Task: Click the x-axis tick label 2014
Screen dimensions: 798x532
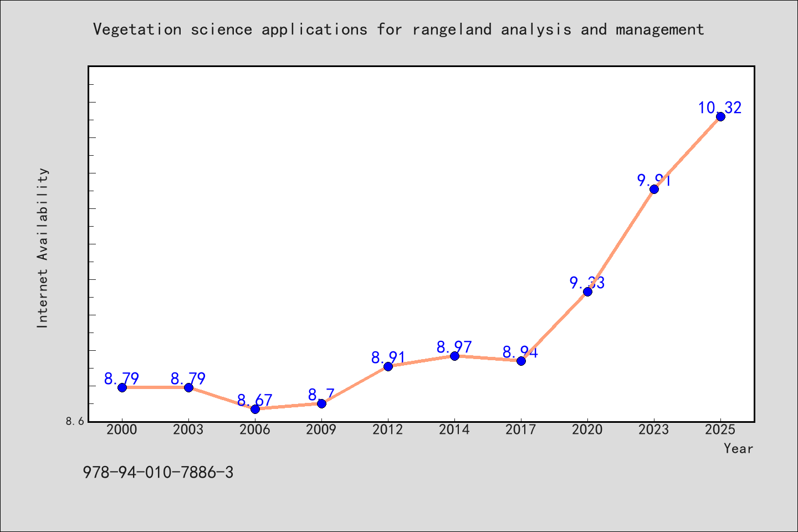Action: pyautogui.click(x=454, y=430)
